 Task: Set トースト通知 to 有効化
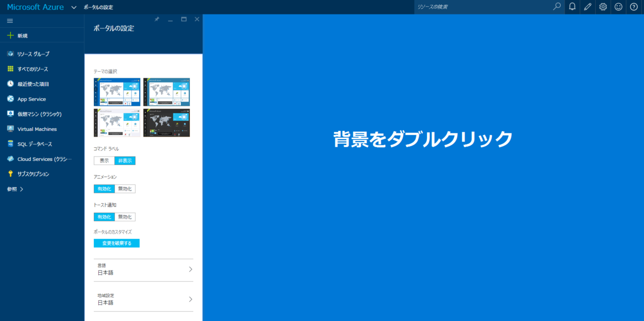[104, 217]
